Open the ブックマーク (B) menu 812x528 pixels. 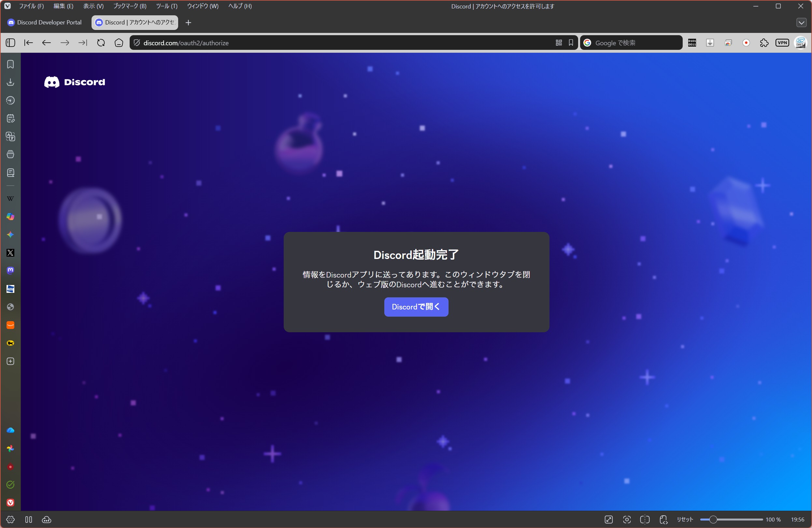pos(130,6)
